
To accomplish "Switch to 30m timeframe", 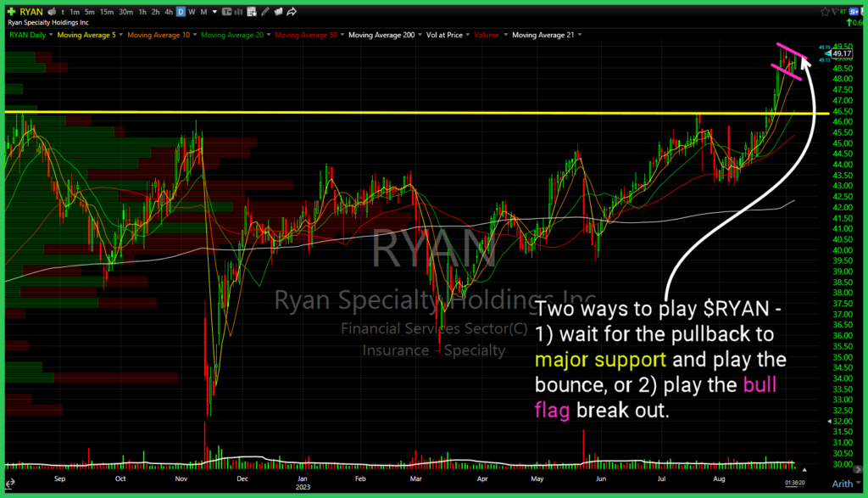I will 125,12.
